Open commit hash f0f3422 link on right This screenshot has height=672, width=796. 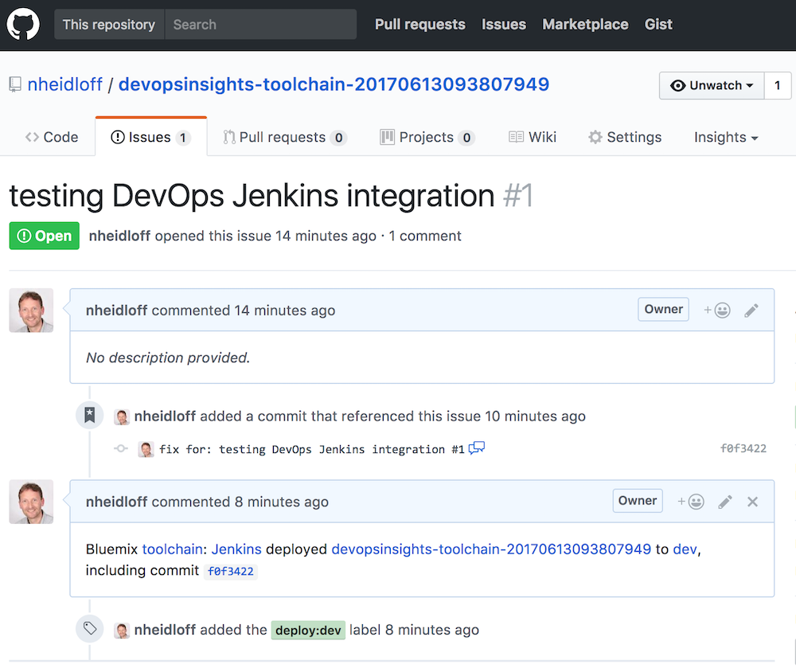pos(743,448)
